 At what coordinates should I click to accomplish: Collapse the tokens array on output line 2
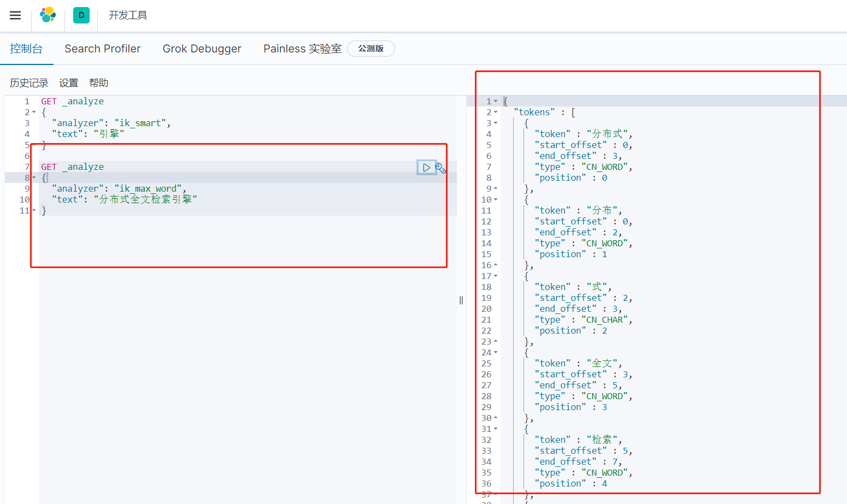click(496, 112)
